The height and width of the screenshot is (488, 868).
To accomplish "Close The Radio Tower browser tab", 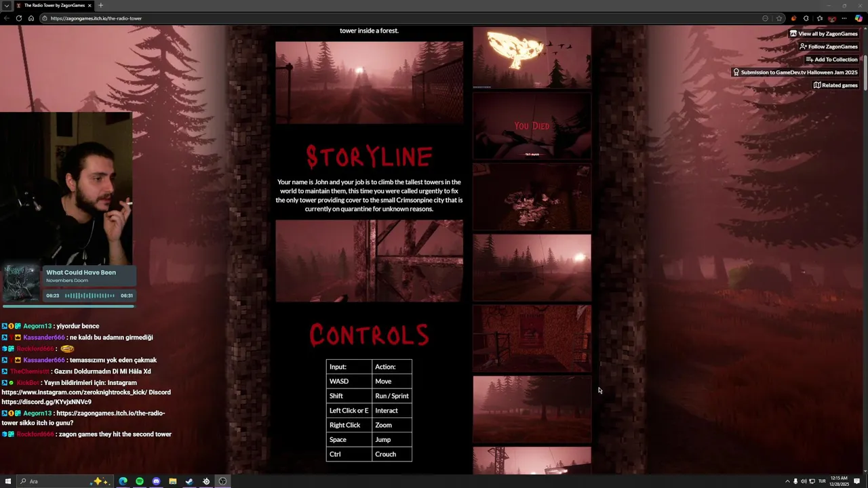I will coord(90,5).
